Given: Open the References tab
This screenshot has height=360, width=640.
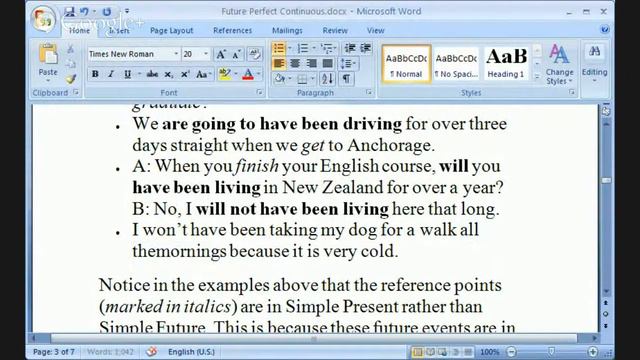Looking at the screenshot, I should (233, 31).
